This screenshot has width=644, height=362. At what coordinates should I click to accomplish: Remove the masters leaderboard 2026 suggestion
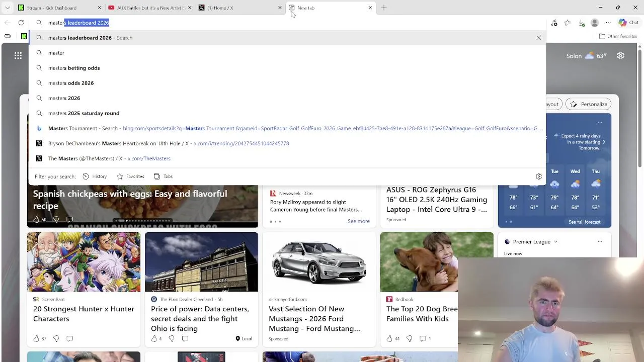point(538,38)
